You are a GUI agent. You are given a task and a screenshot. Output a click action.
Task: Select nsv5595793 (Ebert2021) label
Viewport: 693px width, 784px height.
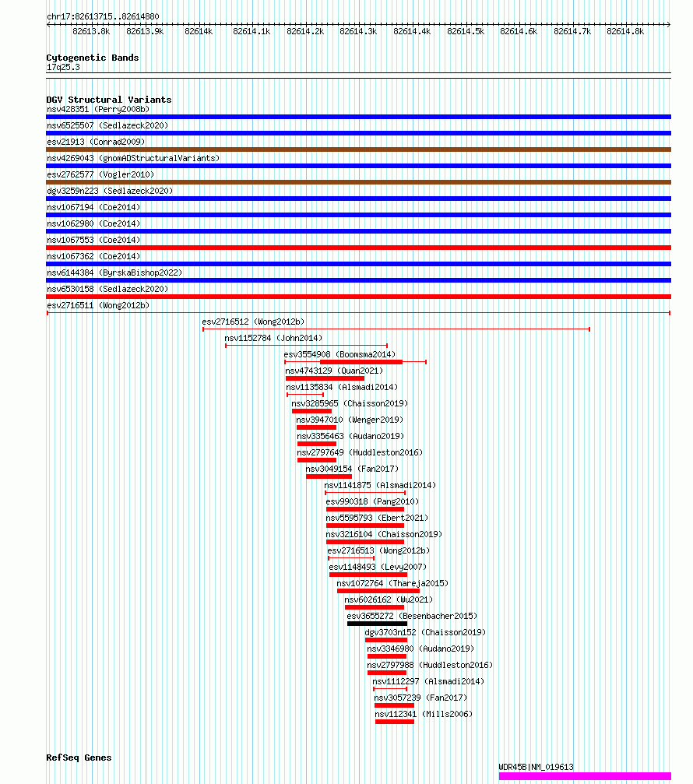377,518
